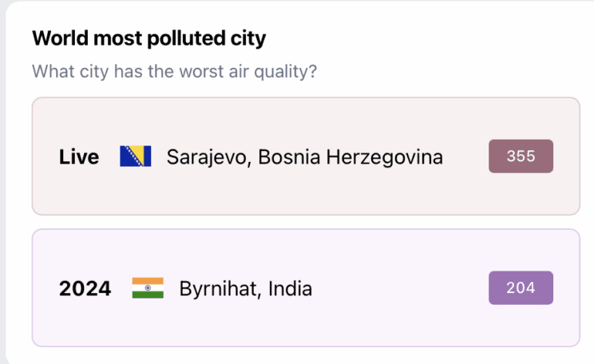This screenshot has width=594, height=364.
Task: Click the bold 2024 label
Action: [85, 289]
